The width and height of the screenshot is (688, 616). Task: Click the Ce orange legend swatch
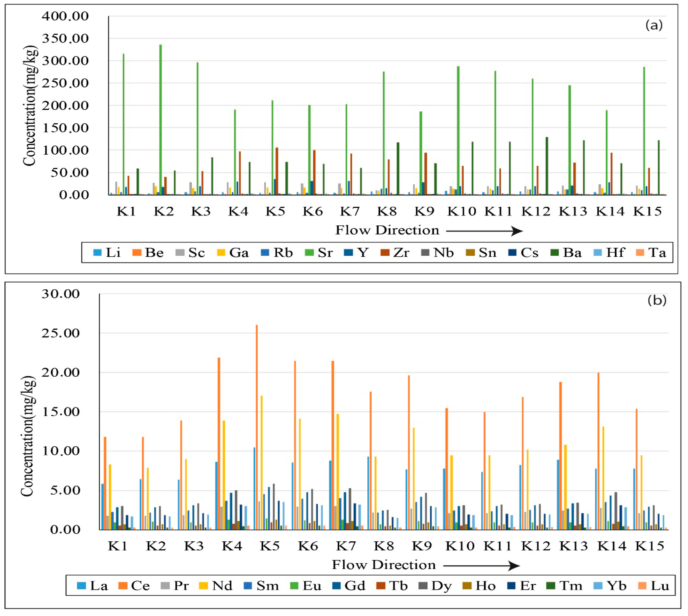click(x=123, y=585)
